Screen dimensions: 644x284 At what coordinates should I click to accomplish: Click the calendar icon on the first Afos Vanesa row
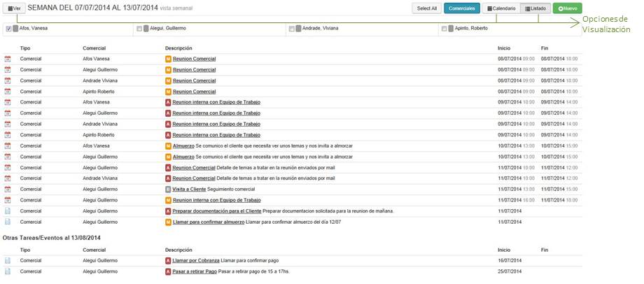click(x=8, y=59)
